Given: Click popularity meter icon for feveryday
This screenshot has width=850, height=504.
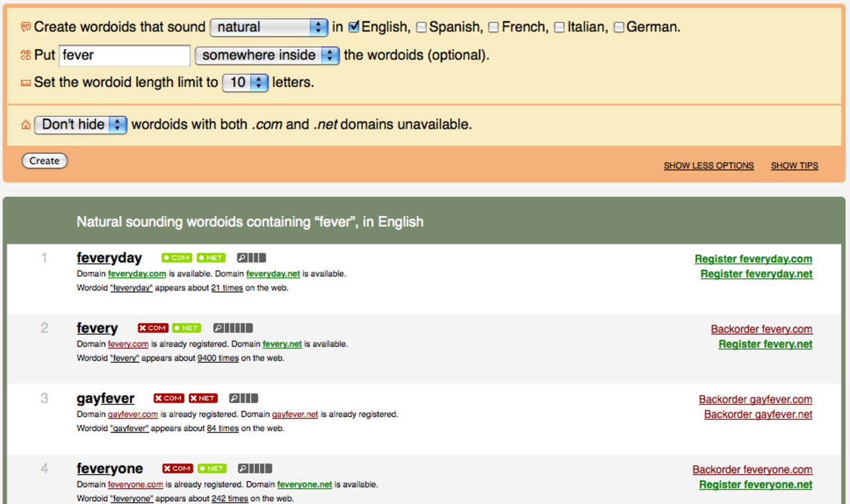Looking at the screenshot, I should (x=252, y=258).
